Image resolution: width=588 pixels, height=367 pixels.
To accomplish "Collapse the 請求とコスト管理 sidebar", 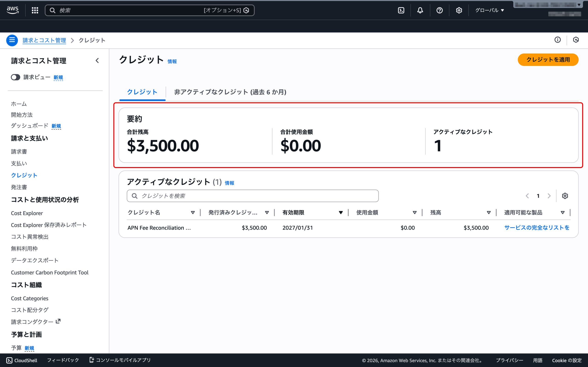I will click(97, 60).
